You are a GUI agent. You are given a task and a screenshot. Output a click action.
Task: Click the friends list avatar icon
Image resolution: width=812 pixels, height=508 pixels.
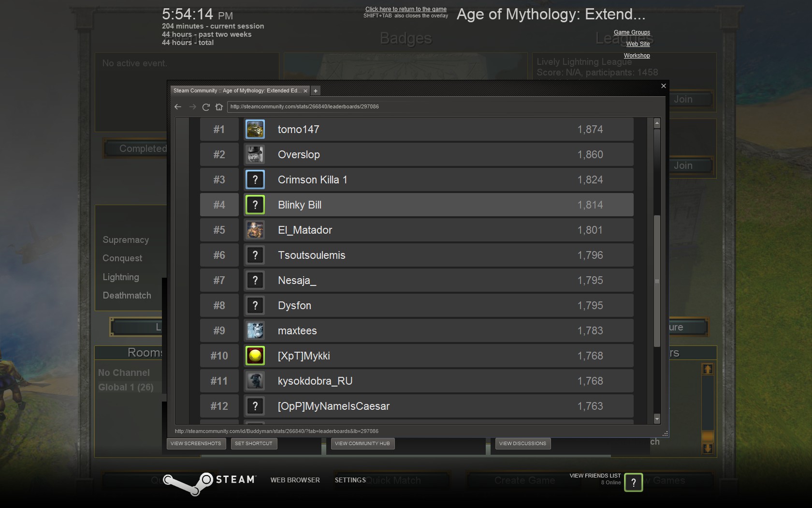point(633,482)
